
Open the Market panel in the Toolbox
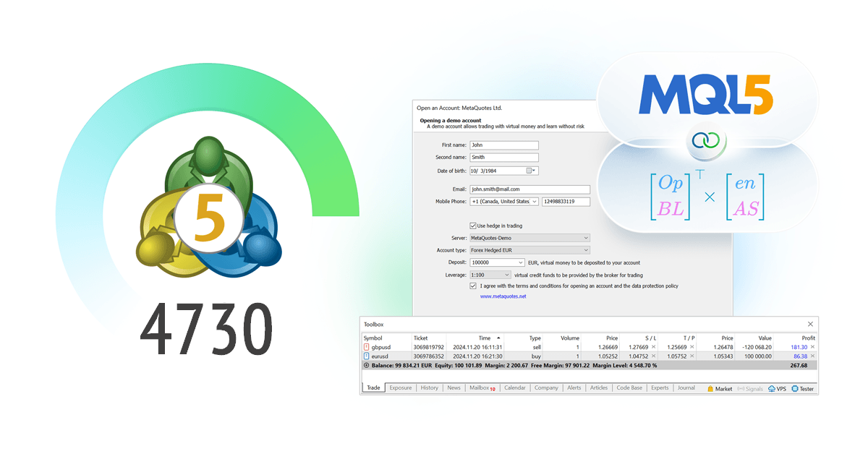click(716, 388)
